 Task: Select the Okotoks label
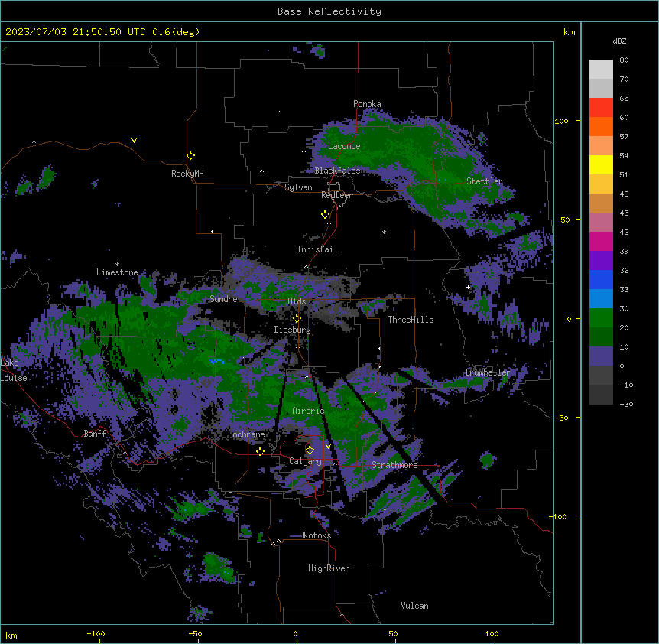315,535
